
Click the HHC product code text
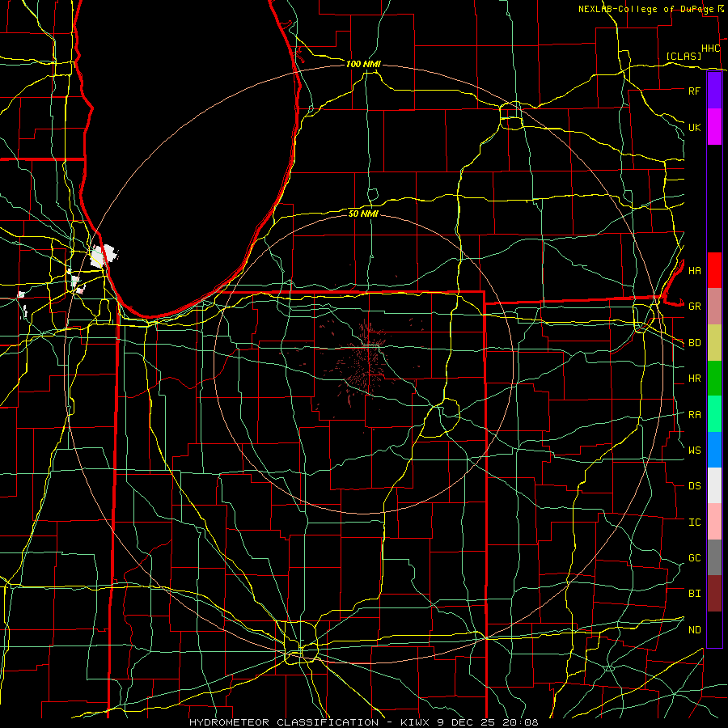(710, 49)
